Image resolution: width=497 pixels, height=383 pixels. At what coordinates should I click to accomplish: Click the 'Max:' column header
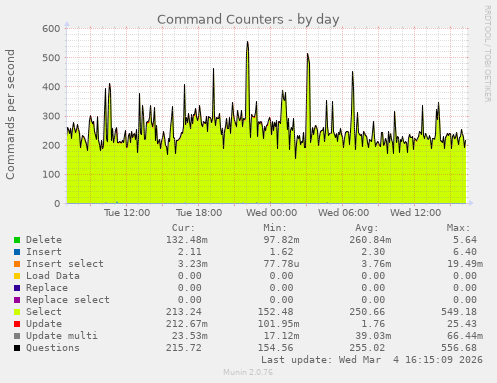[458, 228]
